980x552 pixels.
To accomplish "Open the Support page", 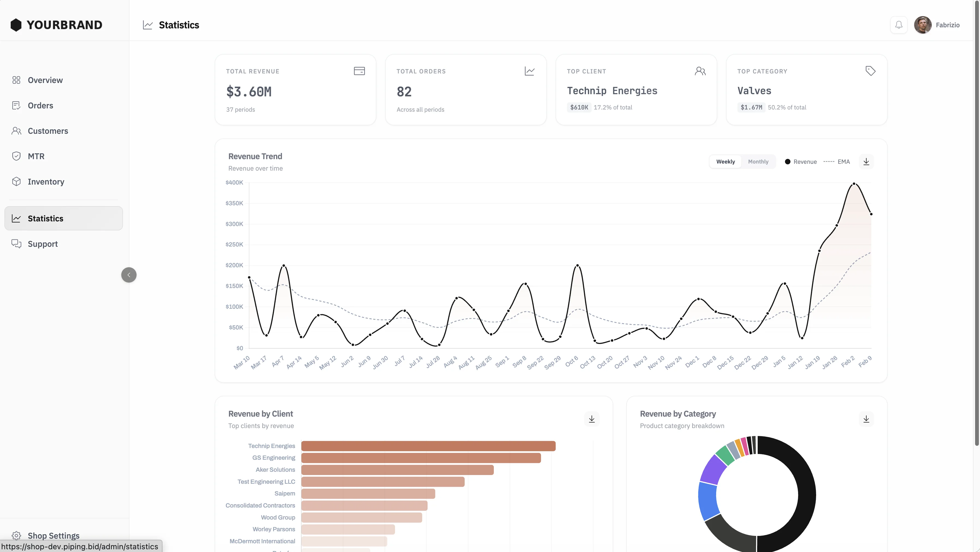I will pos(43,244).
